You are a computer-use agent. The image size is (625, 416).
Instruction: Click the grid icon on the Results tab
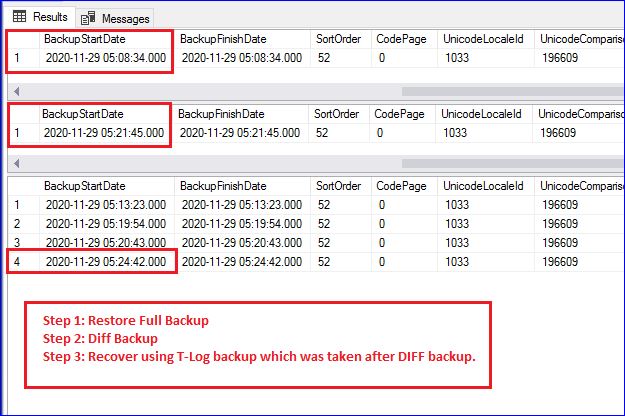point(20,17)
